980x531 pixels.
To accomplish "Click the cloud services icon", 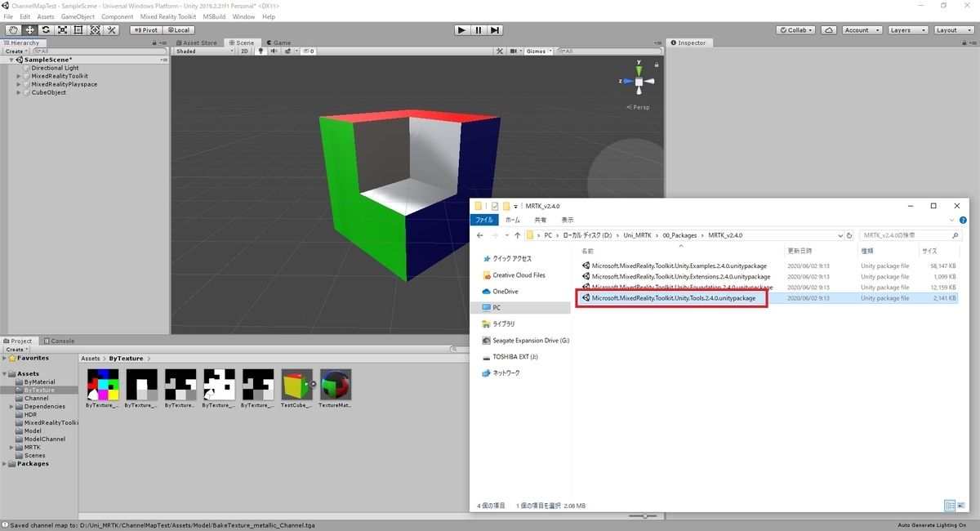I will coord(829,30).
